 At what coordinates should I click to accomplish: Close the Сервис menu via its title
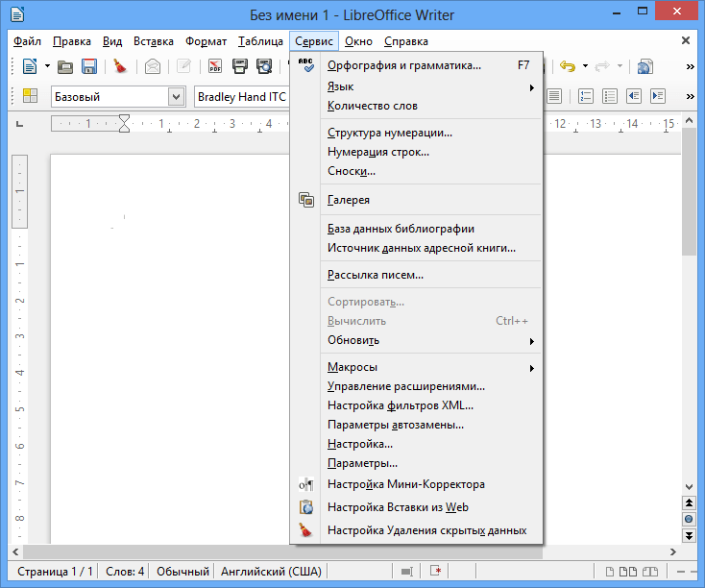click(314, 41)
